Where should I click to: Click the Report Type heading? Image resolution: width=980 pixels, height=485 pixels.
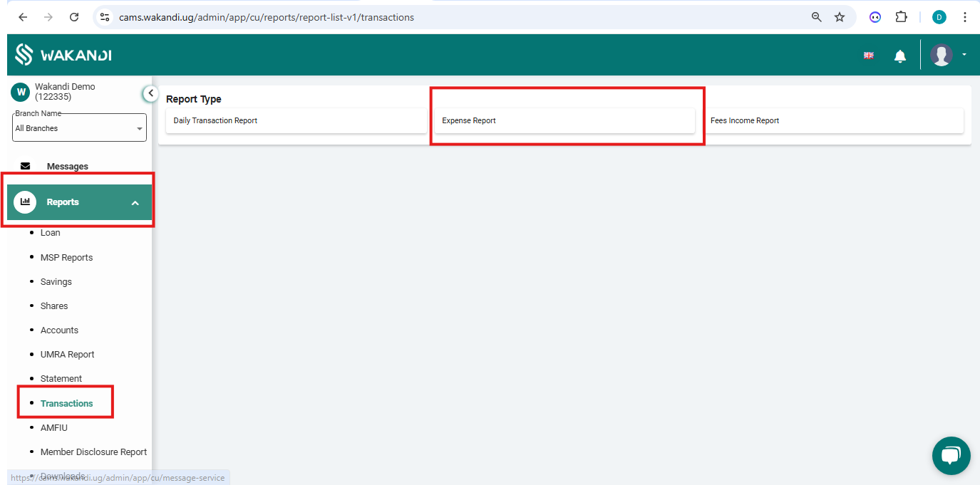(x=194, y=99)
